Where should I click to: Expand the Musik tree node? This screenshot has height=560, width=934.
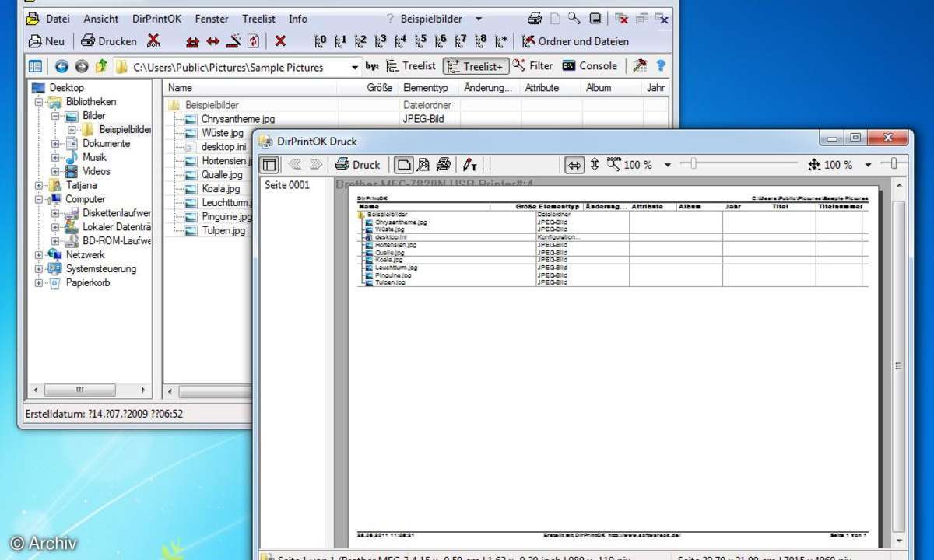[x=55, y=158]
